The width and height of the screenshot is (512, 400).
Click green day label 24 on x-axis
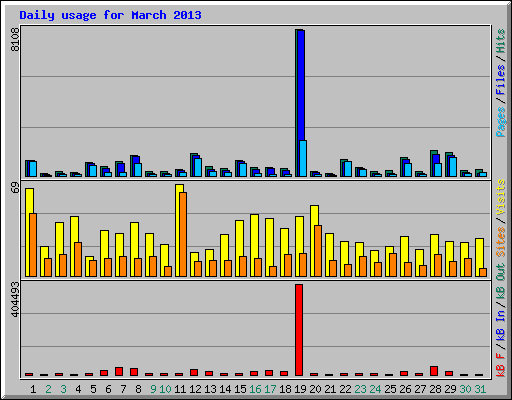tap(375, 389)
